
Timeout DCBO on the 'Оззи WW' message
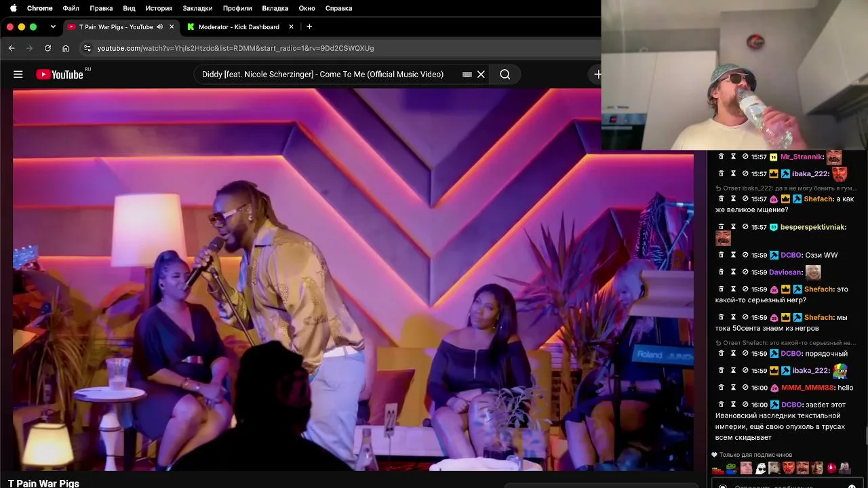(x=733, y=255)
